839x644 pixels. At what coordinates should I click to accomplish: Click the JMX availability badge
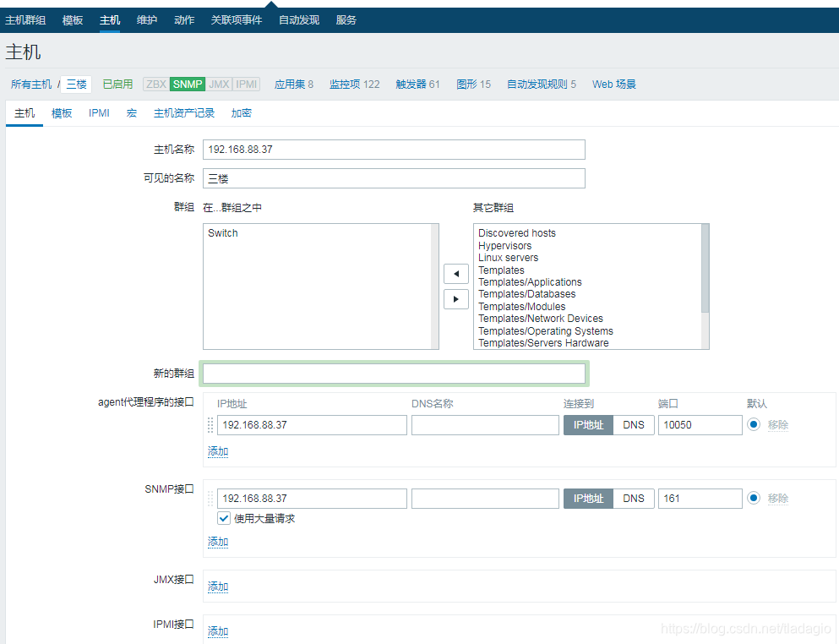[x=219, y=84]
